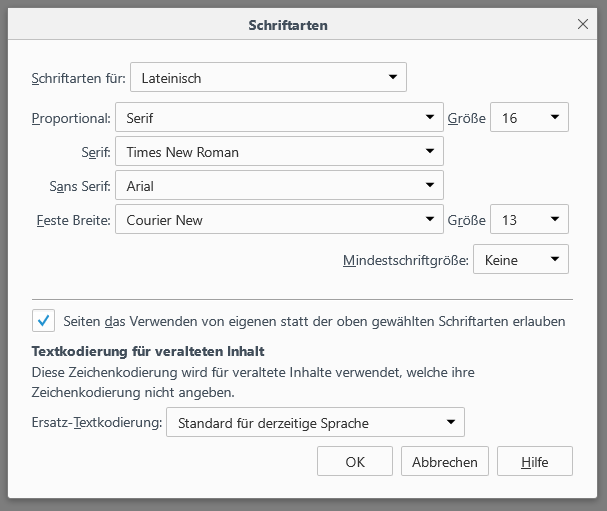Click the 'Proportional:' label
Screen dimensions: 607x511
pos(71,118)
